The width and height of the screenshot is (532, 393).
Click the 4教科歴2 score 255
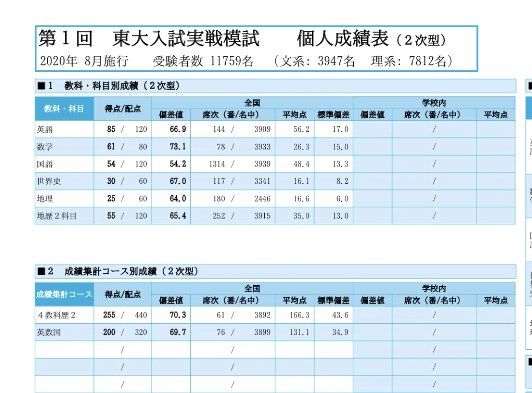[109, 315]
